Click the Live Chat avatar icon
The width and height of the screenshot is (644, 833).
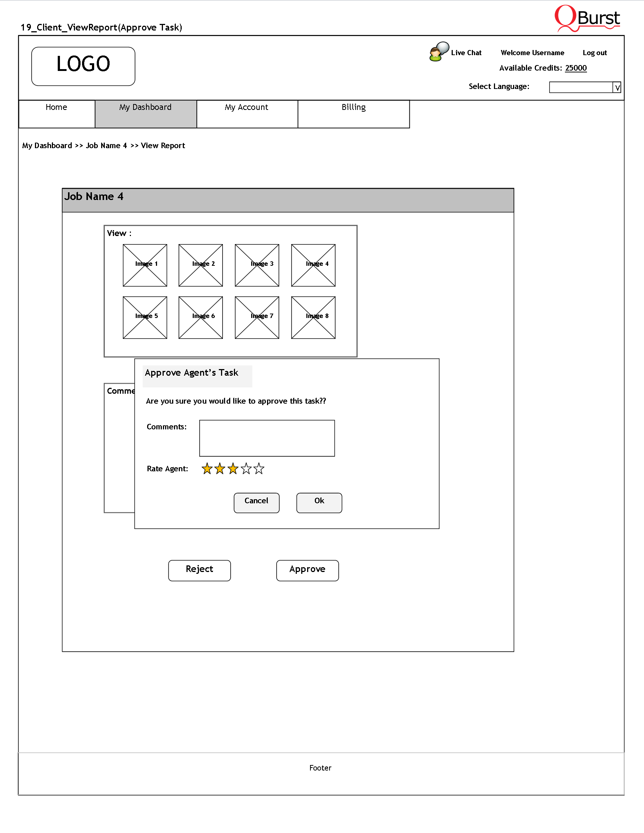point(439,51)
